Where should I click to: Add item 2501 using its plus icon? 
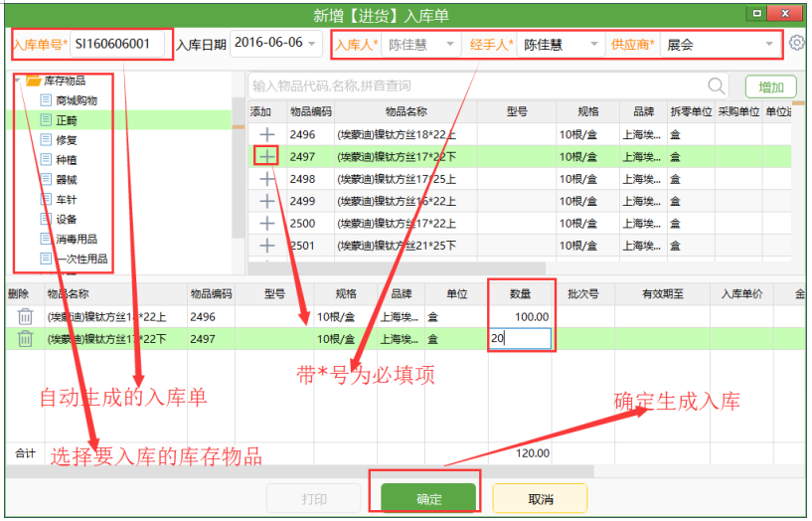pos(266,246)
